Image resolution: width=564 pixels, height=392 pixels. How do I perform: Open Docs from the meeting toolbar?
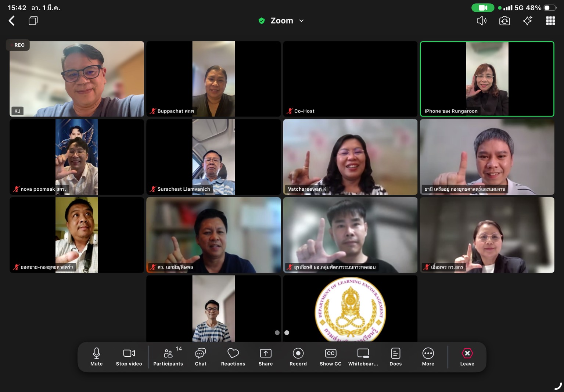click(395, 357)
